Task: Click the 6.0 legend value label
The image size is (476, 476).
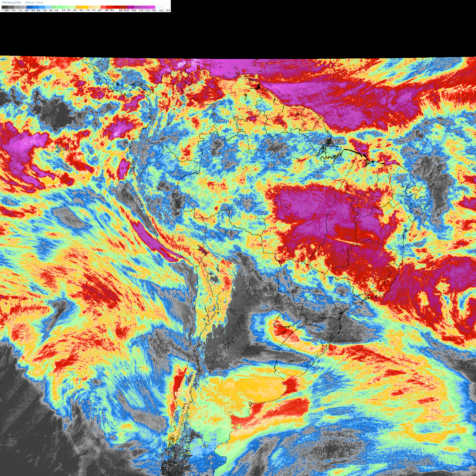Action: click(x=75, y=10)
